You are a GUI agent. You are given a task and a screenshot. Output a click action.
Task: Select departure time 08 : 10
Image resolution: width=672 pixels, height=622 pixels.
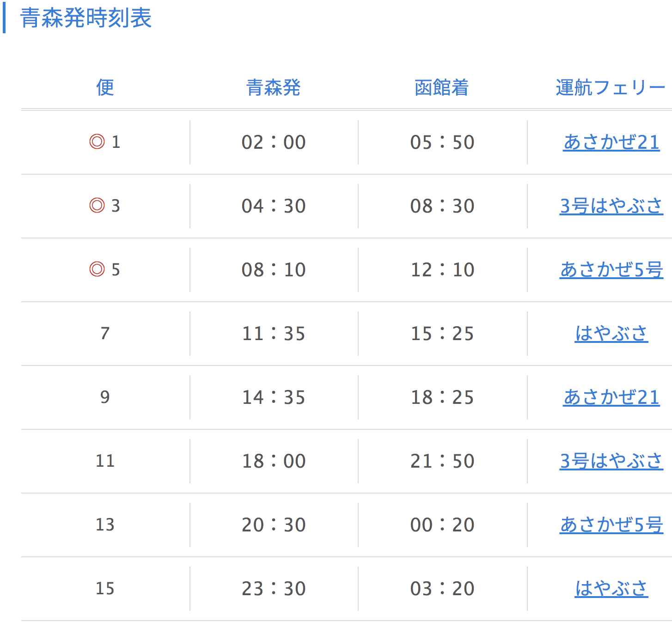[274, 270]
